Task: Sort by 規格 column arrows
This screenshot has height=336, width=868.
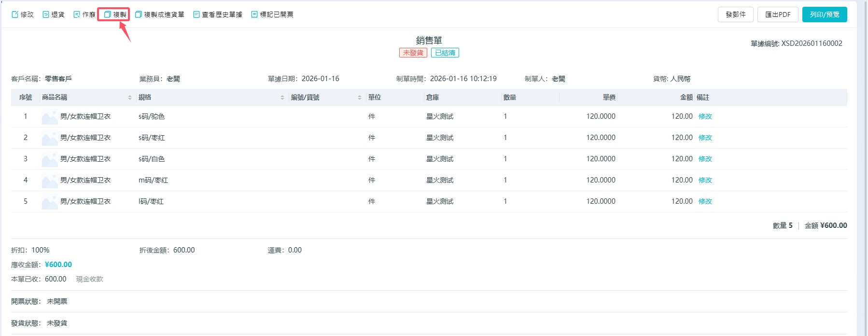Action: pos(282,98)
